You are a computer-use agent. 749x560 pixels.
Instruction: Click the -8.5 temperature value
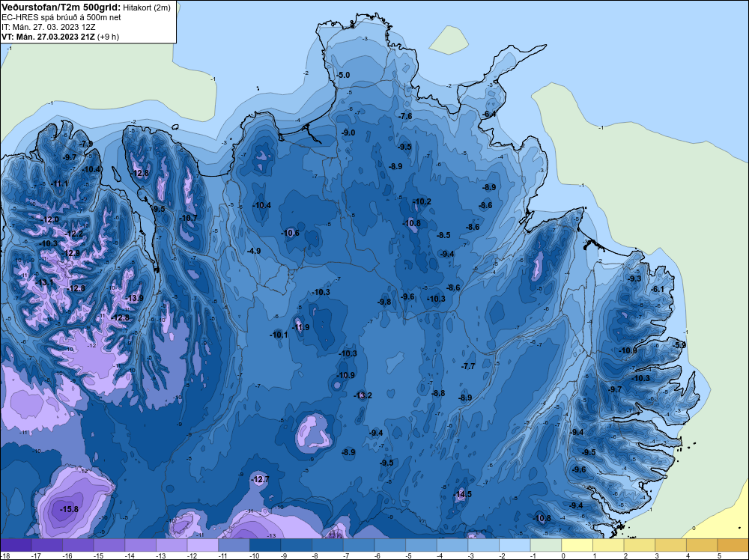pyautogui.click(x=443, y=235)
